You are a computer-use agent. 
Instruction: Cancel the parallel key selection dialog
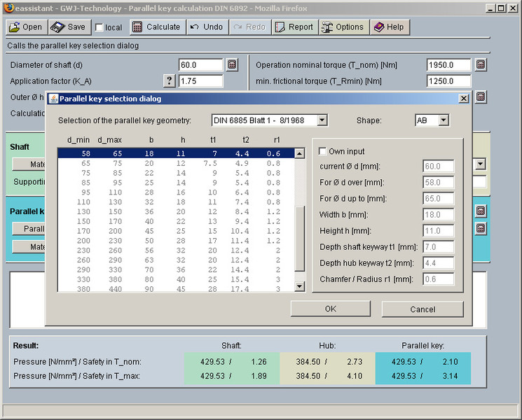click(423, 309)
